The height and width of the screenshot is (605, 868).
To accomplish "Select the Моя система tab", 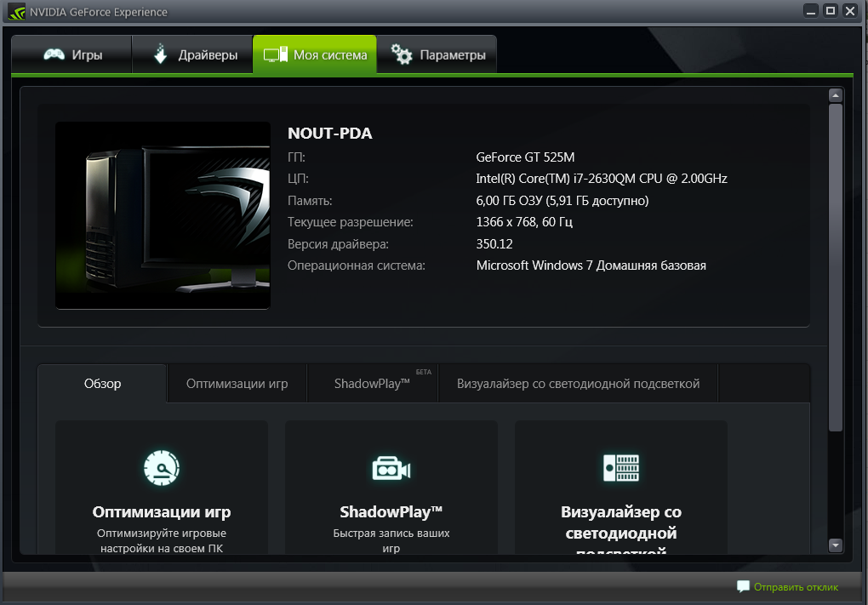I will [314, 54].
